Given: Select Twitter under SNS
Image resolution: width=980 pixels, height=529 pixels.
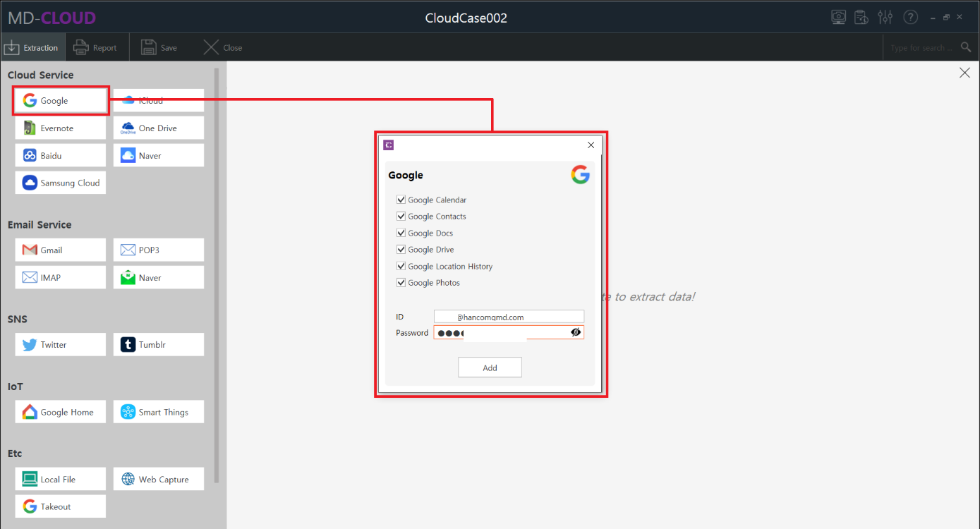Looking at the screenshot, I should click(x=61, y=344).
